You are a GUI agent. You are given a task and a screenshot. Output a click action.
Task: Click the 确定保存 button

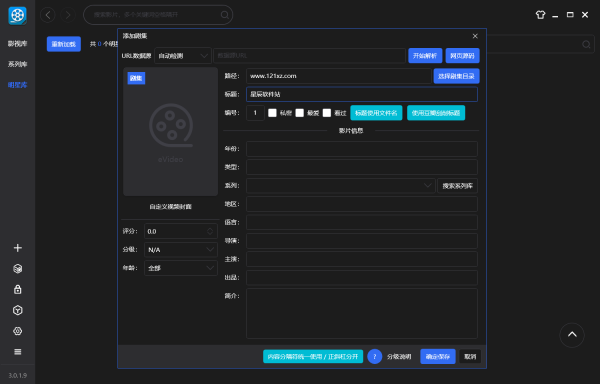438,356
